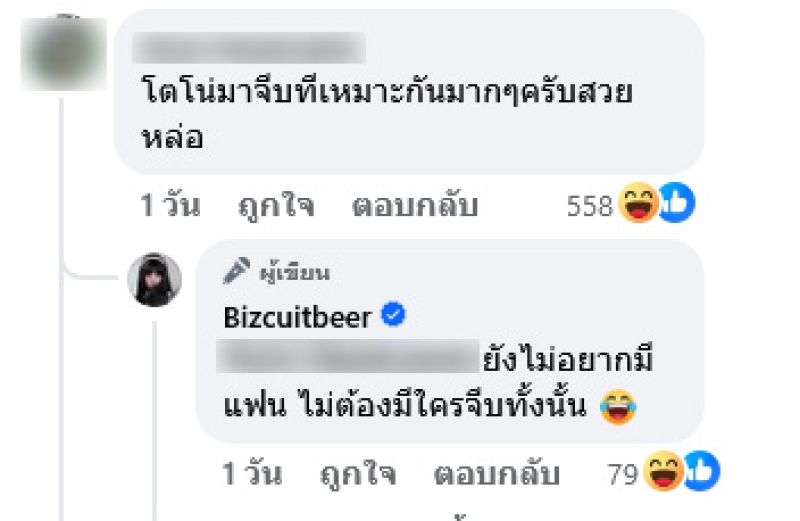
Task: Open the 1 วัน timestamp under Bizcuitbeer's reply
Action: [x=252, y=474]
